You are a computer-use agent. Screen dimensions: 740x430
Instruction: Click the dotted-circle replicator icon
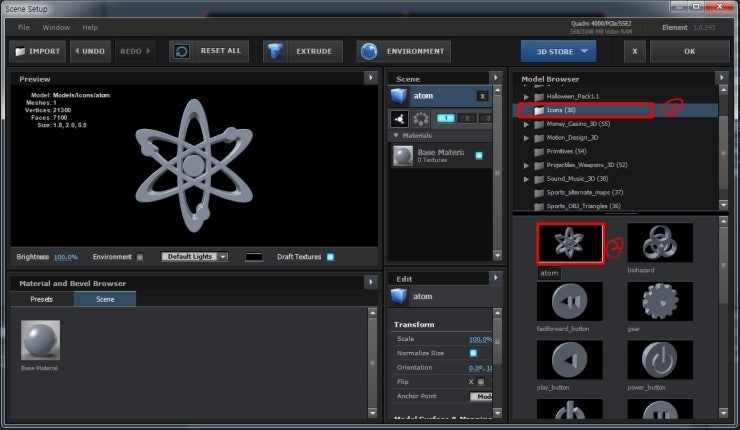pos(420,118)
